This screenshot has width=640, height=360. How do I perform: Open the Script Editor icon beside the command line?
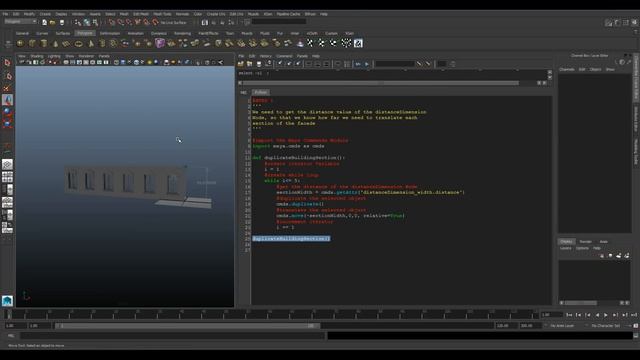(636, 336)
